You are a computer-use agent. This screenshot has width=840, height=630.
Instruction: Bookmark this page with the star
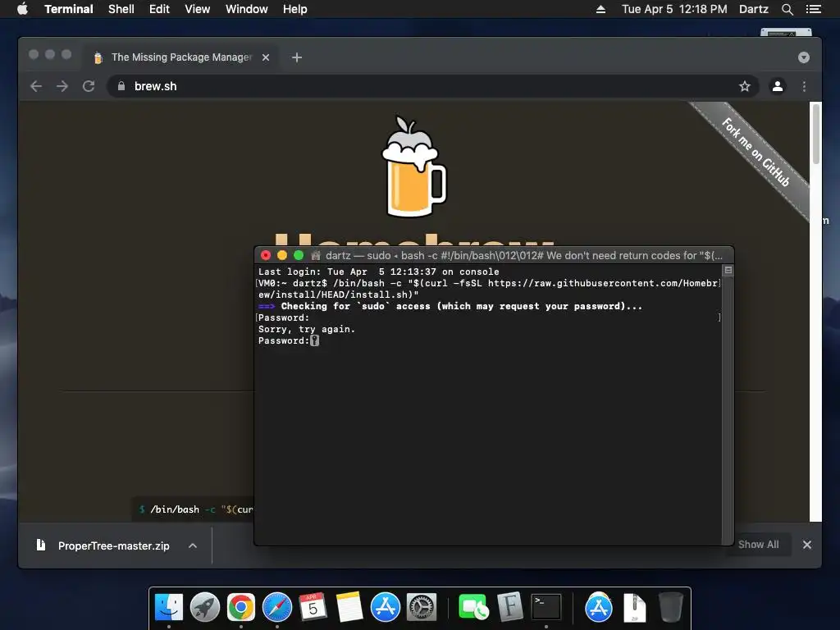click(x=745, y=86)
